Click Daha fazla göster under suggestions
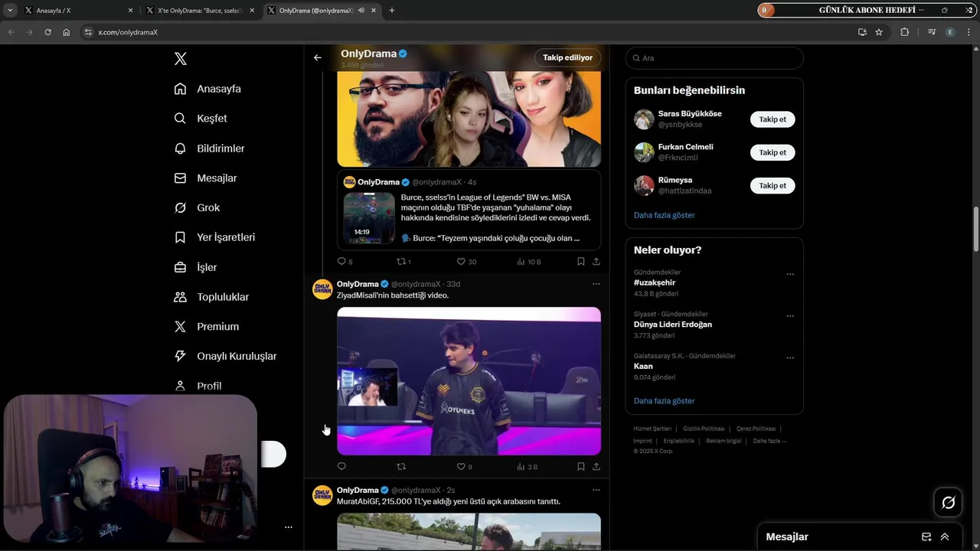Screen dimensions: 980x551 coord(664,215)
